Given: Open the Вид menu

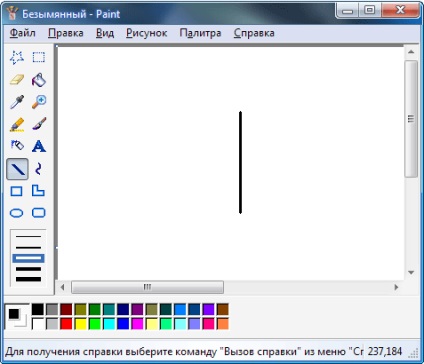Looking at the screenshot, I should tap(105, 33).
